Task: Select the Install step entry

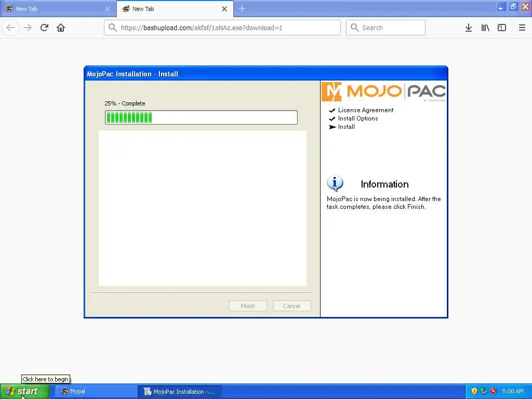Action: pyautogui.click(x=346, y=127)
